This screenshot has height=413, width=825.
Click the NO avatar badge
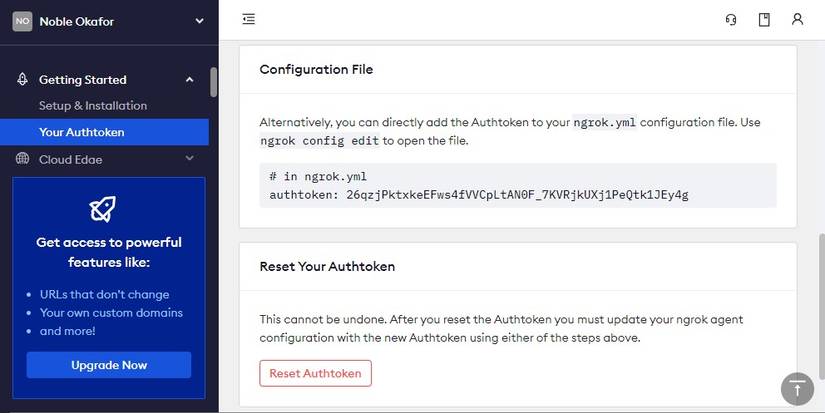point(22,21)
